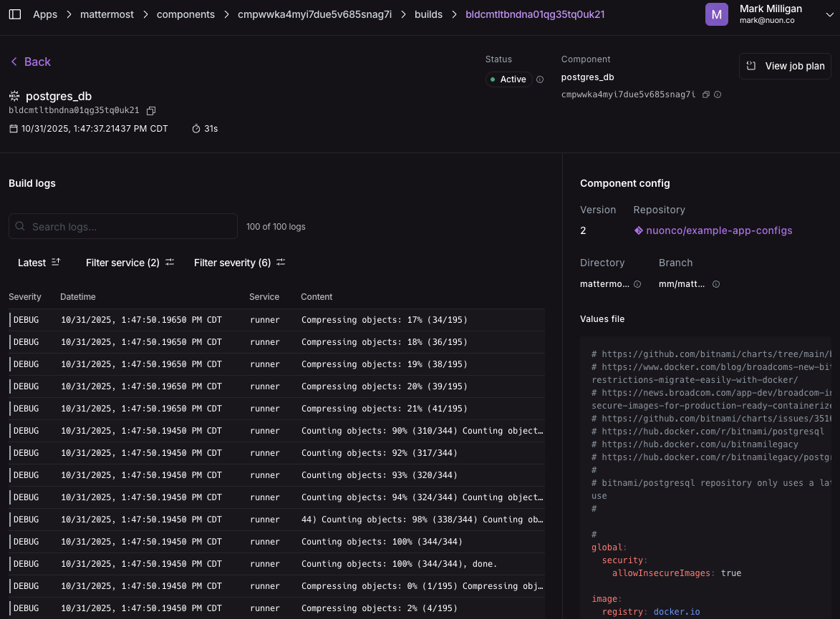
Task: Open the Filter service dropdown
Action: (x=130, y=263)
